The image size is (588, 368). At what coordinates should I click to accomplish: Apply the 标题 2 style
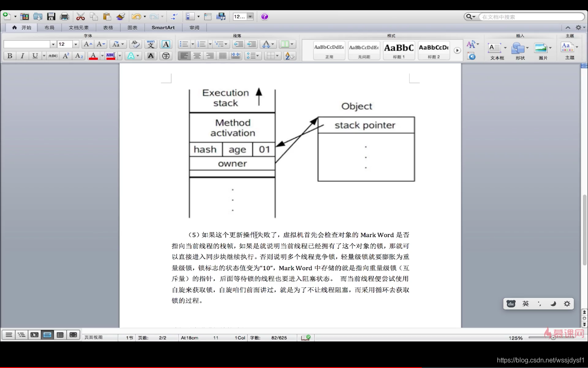pos(434,50)
